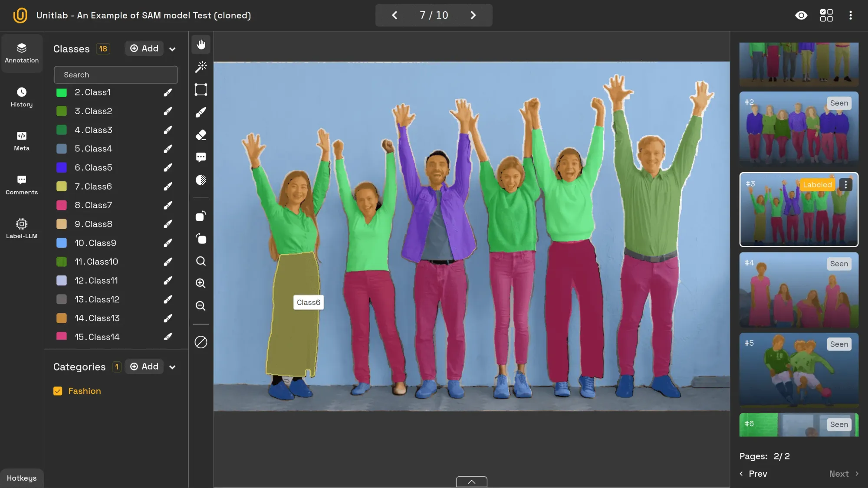
Task: Open the comment annotation tool
Action: click(x=201, y=157)
